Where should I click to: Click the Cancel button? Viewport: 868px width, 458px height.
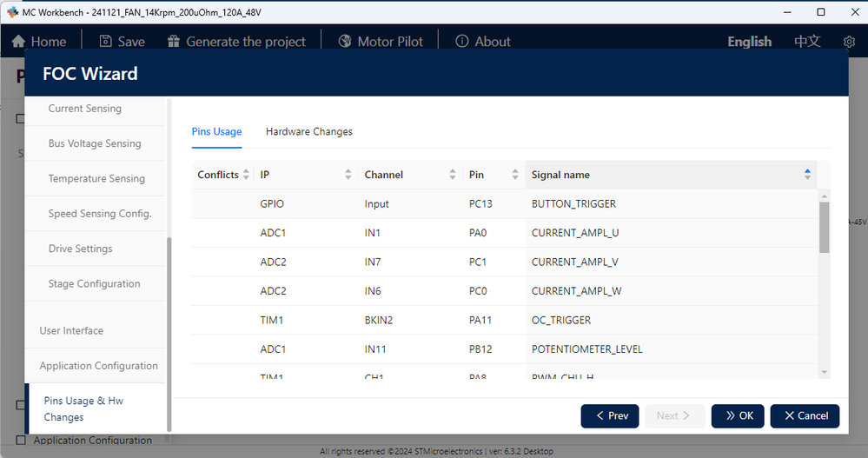[x=805, y=416]
